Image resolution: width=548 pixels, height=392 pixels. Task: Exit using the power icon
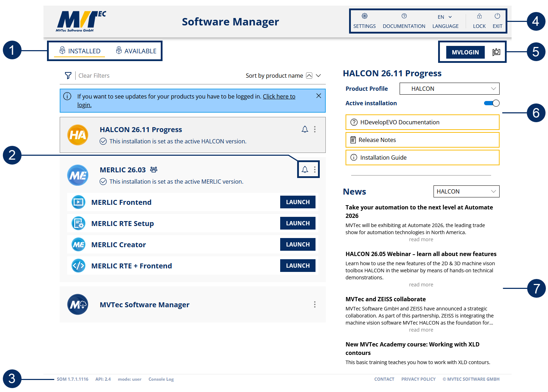coord(497,16)
